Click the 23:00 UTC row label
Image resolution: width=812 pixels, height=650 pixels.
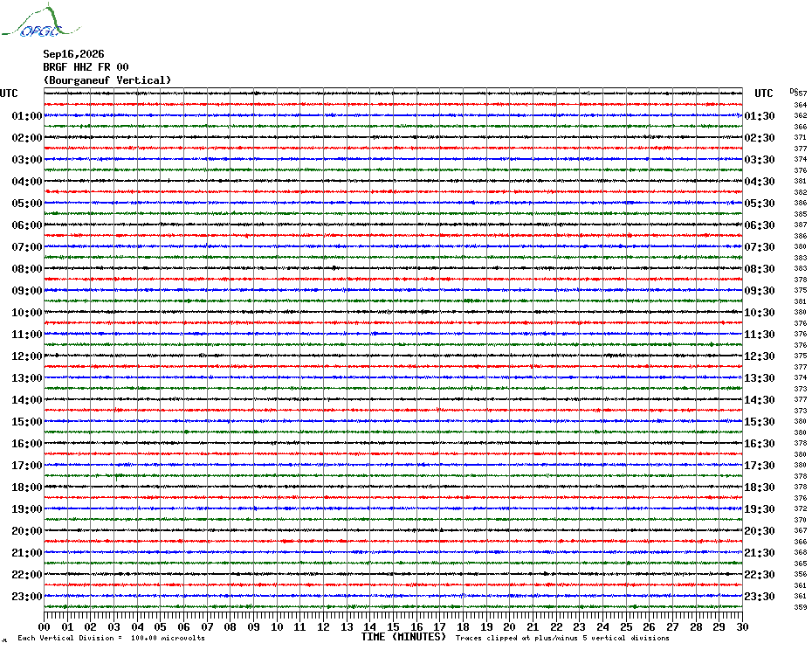coord(27,596)
